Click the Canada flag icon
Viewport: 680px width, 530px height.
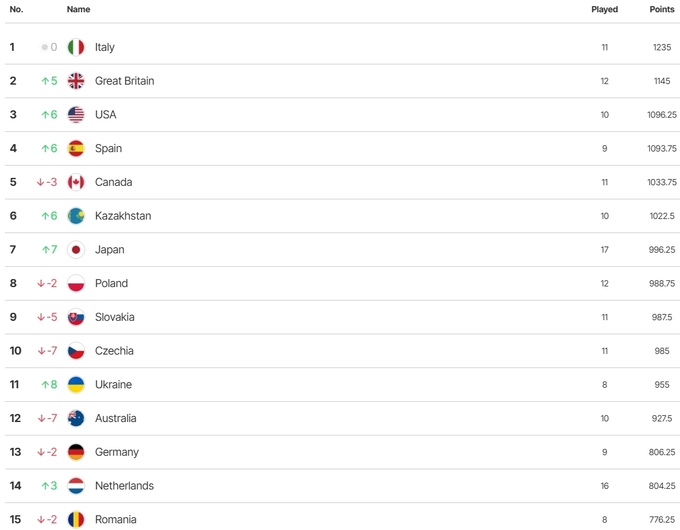(x=76, y=182)
